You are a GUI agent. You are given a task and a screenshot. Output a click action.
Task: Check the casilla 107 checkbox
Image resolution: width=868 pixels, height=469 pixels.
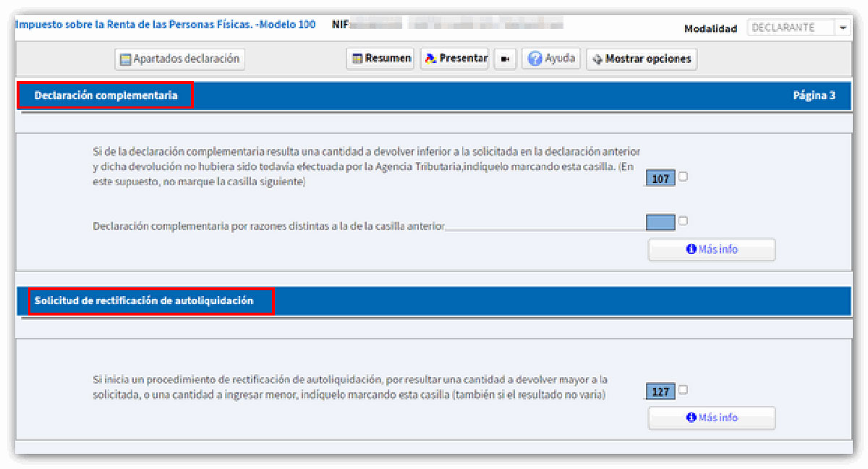(683, 176)
